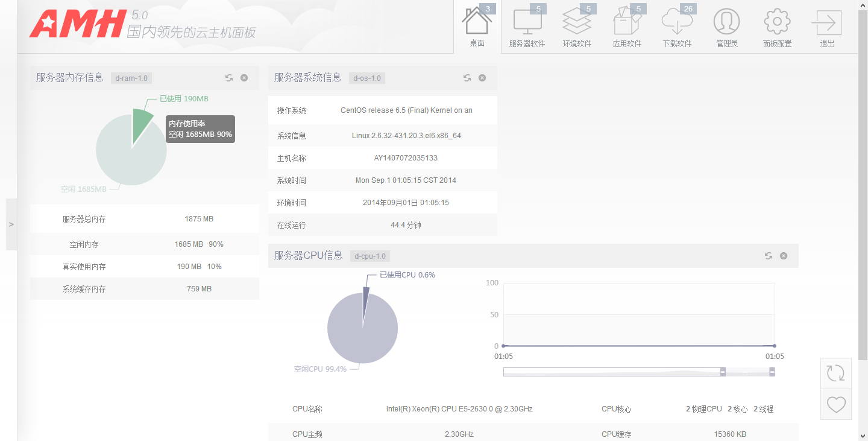
Task: Click the page scrollbar down arrow
Action: click(x=863, y=435)
